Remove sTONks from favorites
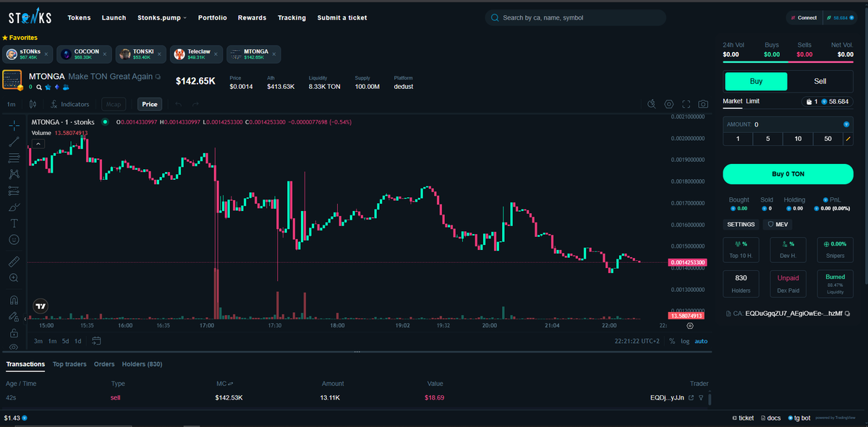868x427 pixels. tap(45, 54)
